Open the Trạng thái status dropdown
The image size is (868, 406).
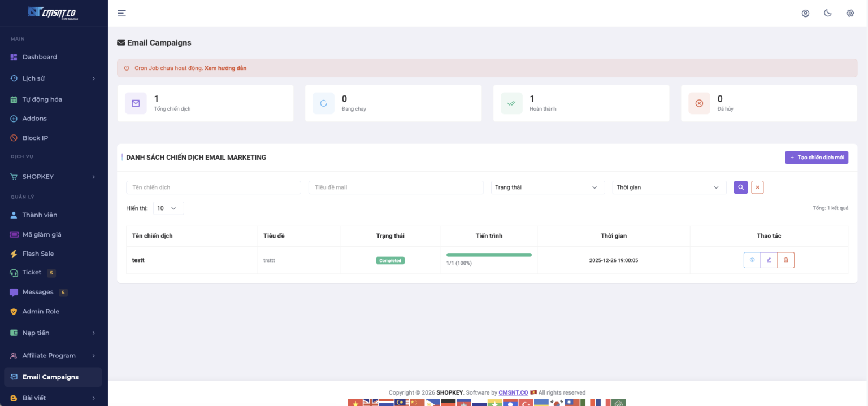coord(548,187)
